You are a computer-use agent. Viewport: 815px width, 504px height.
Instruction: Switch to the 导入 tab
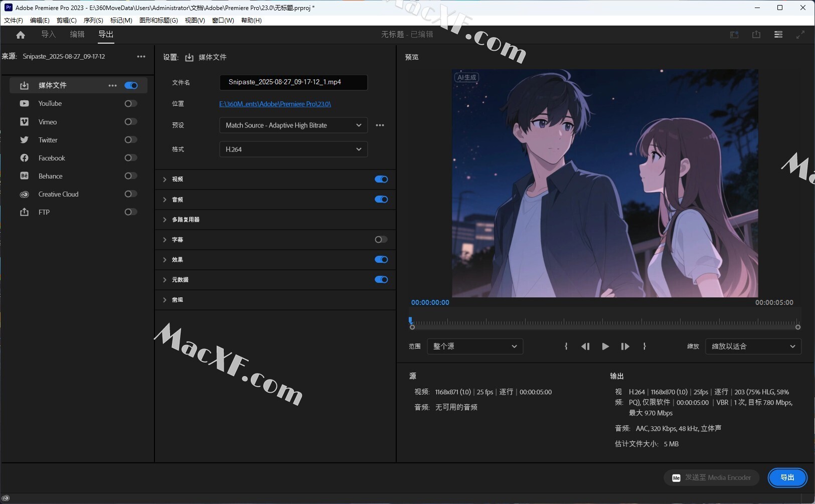(49, 34)
